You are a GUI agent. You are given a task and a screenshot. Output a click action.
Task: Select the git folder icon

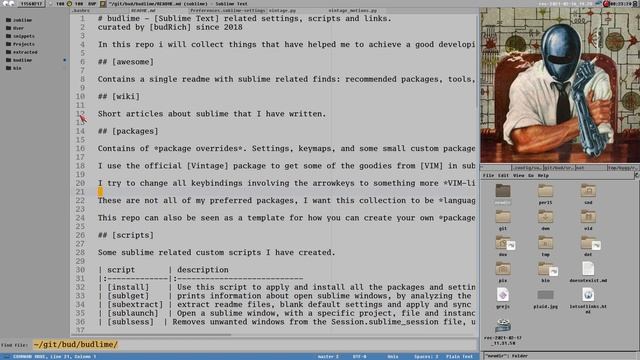point(503,217)
